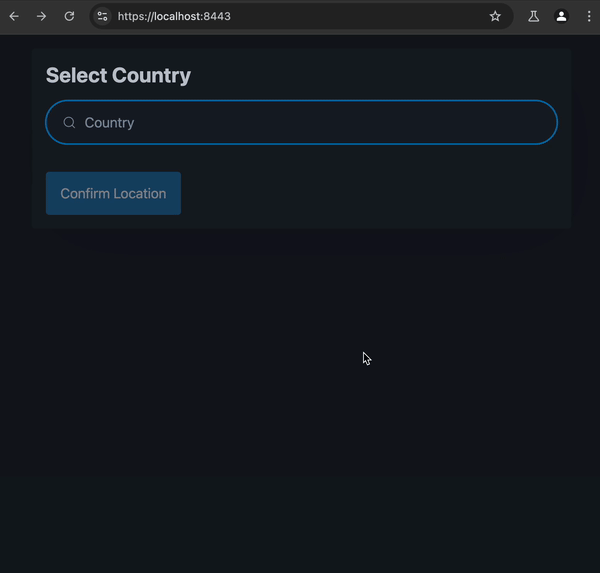Click the magnifier icon in Country field
Image resolution: width=600 pixels, height=573 pixels.
tap(69, 123)
